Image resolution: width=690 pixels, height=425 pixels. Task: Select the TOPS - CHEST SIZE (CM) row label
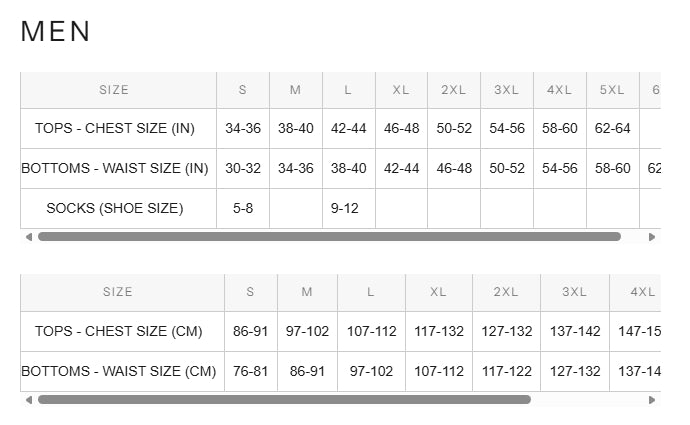(x=118, y=332)
